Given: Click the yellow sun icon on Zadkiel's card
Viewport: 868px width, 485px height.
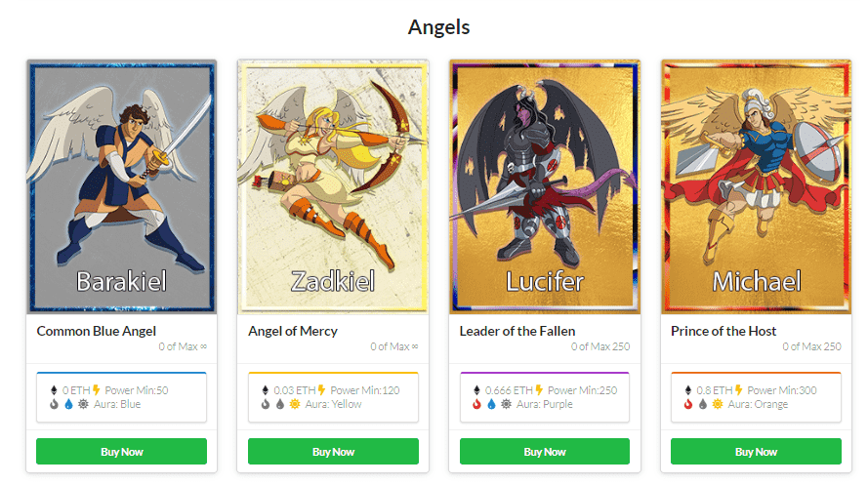Looking at the screenshot, I should 295,404.
